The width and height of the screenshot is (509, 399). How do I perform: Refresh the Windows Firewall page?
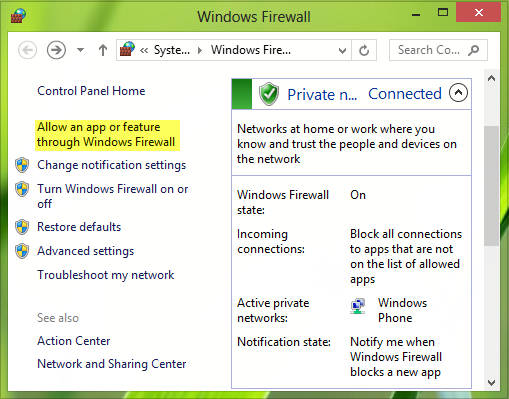pyautogui.click(x=364, y=50)
